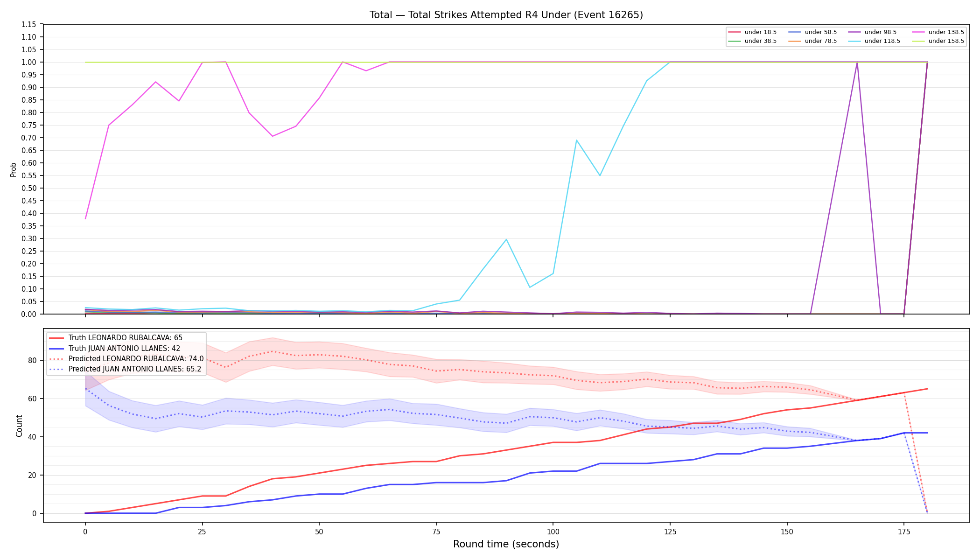
Task: Click the 0.85 tick on the Prob axis
Action: pyautogui.click(x=29, y=100)
